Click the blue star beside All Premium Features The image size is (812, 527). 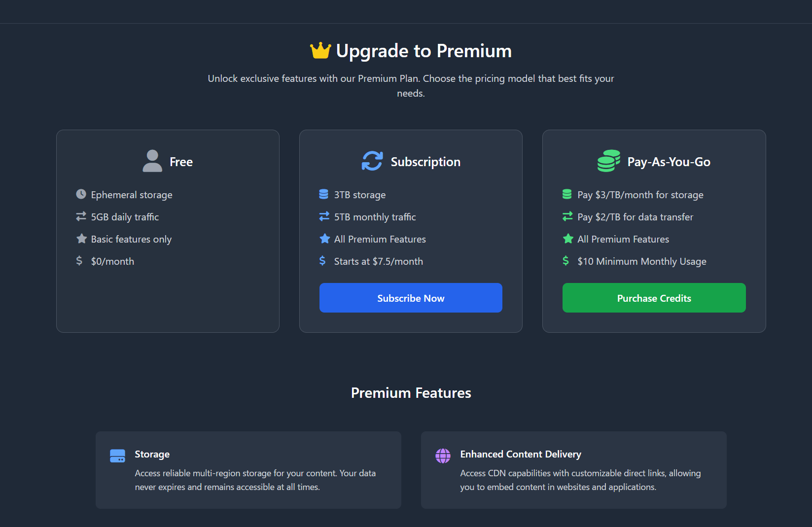tap(324, 239)
